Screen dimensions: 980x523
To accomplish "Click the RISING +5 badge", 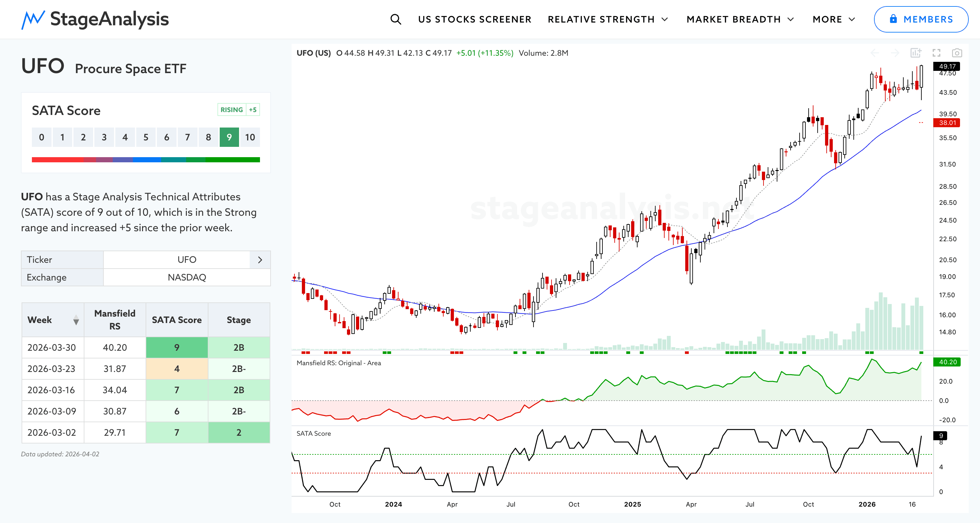I will [238, 110].
